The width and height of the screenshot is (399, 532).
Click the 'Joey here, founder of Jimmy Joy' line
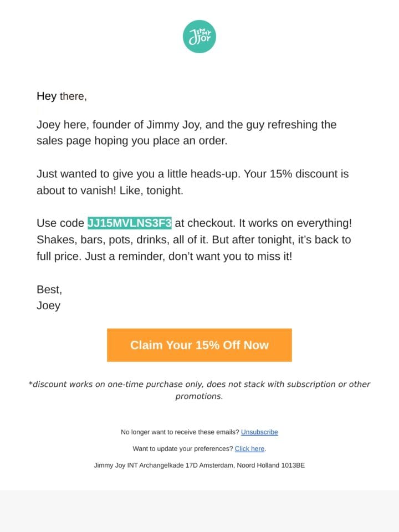[x=187, y=125]
